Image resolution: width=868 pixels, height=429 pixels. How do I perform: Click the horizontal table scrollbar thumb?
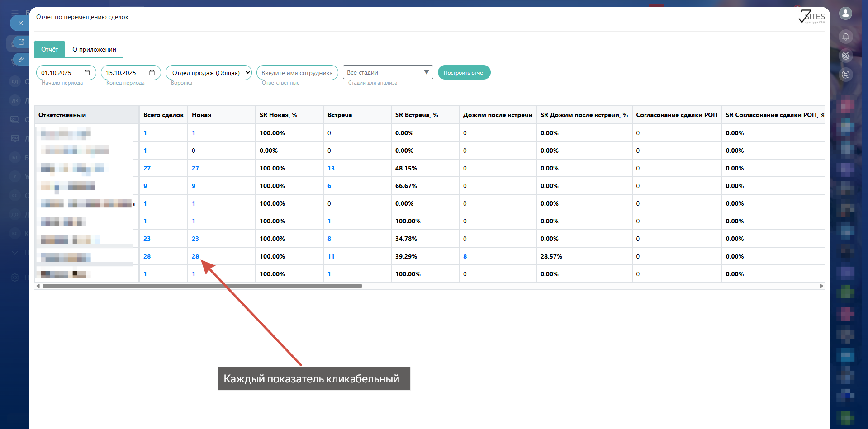[202, 286]
